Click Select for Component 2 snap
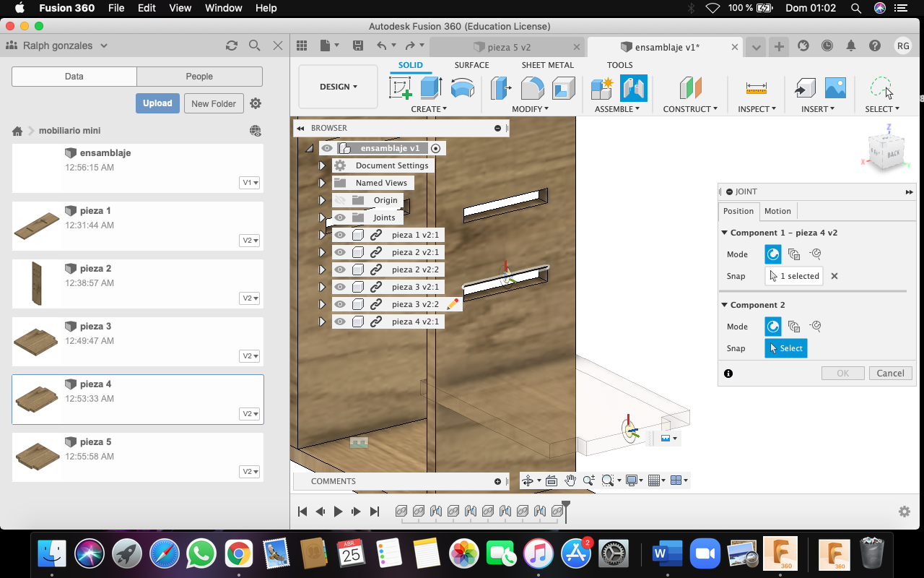Image resolution: width=924 pixels, height=578 pixels. tap(786, 348)
